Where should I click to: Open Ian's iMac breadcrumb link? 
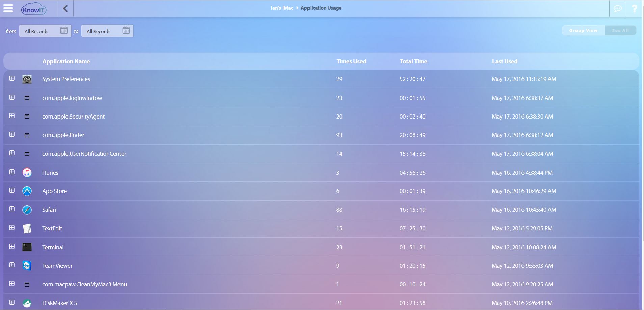pyautogui.click(x=282, y=8)
